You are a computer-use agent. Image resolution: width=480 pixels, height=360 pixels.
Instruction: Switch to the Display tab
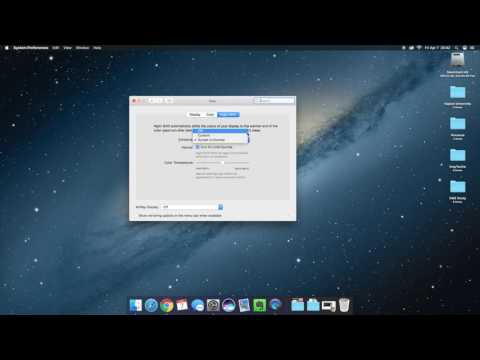[195, 115]
